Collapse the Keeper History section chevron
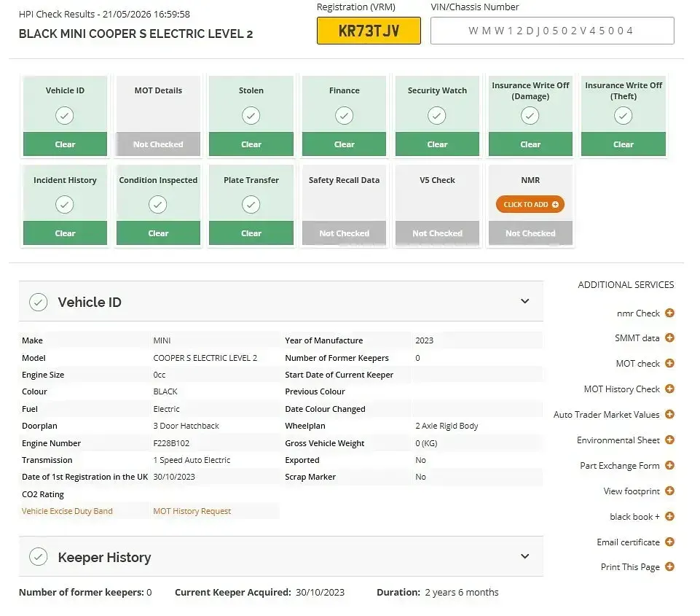The width and height of the screenshot is (700, 616). pyautogui.click(x=525, y=556)
